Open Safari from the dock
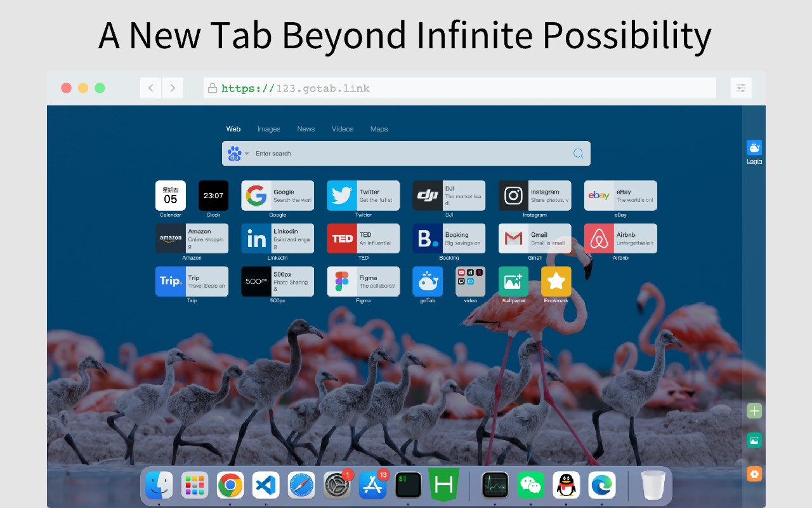The height and width of the screenshot is (508, 812). tap(301, 486)
